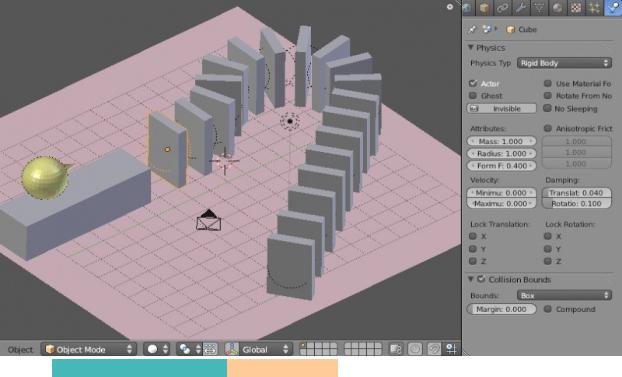Click the Cube object icon in breadcrumb
The height and width of the screenshot is (377, 622).
511,29
